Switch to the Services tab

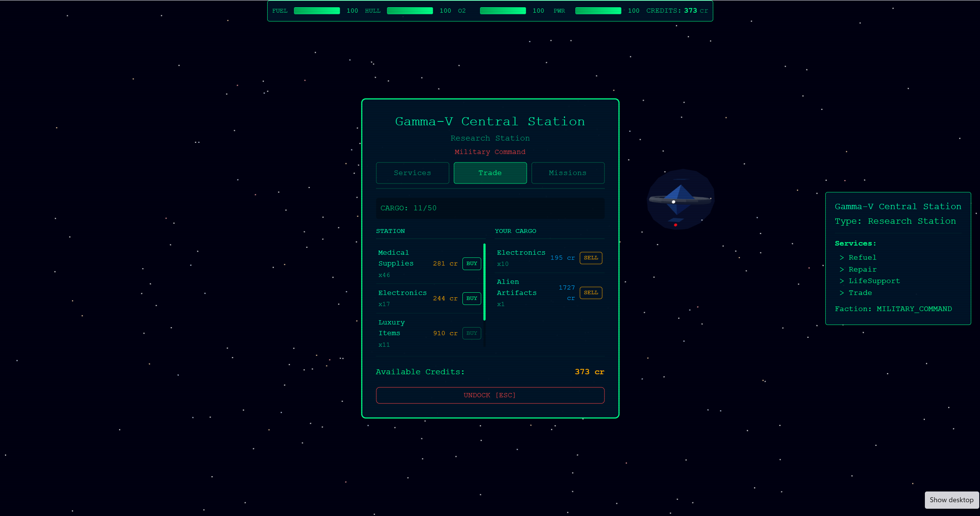coord(412,173)
